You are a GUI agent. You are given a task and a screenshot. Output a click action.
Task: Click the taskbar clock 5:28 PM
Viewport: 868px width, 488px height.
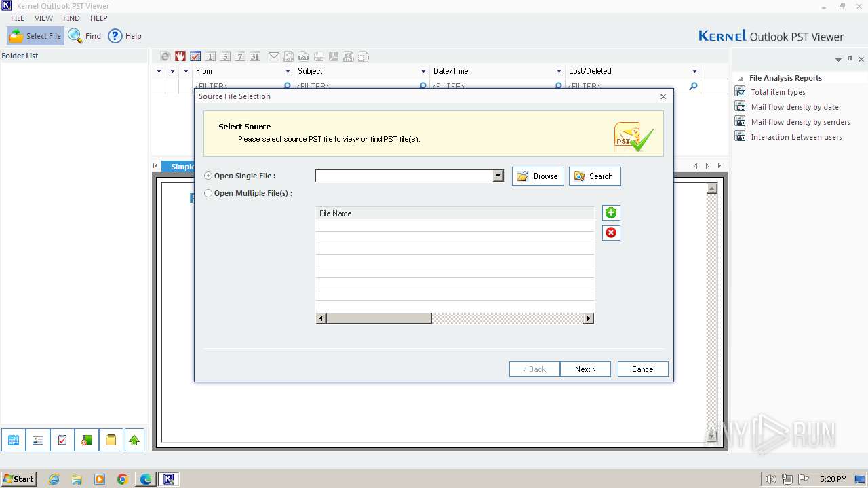point(833,479)
